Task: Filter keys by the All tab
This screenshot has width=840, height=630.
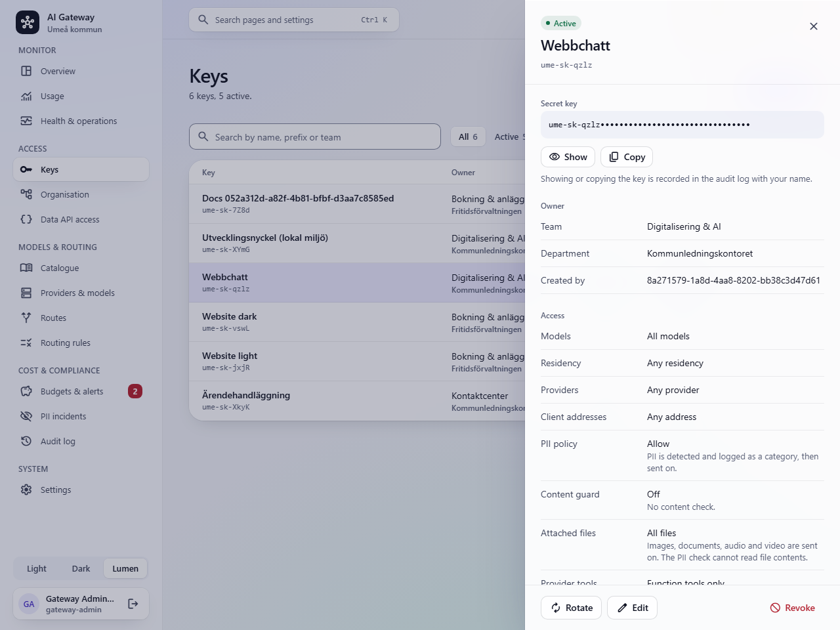Action: pyautogui.click(x=468, y=136)
